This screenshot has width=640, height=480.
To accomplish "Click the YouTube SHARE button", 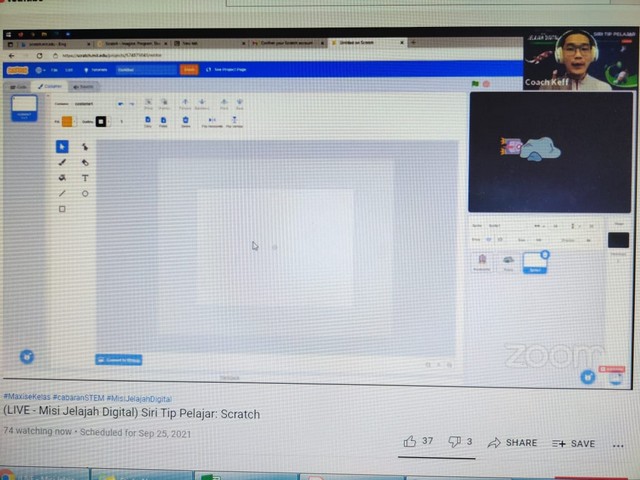I will (x=512, y=443).
